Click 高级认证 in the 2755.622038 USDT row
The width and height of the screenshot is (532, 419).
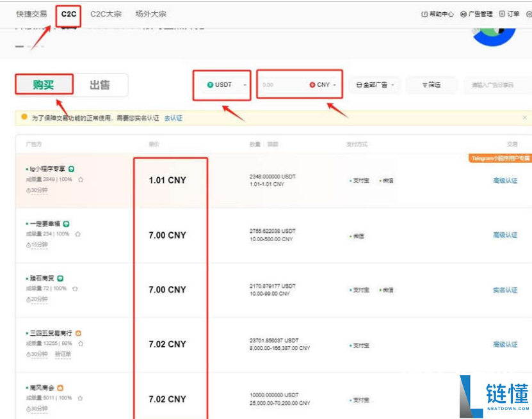coord(505,235)
